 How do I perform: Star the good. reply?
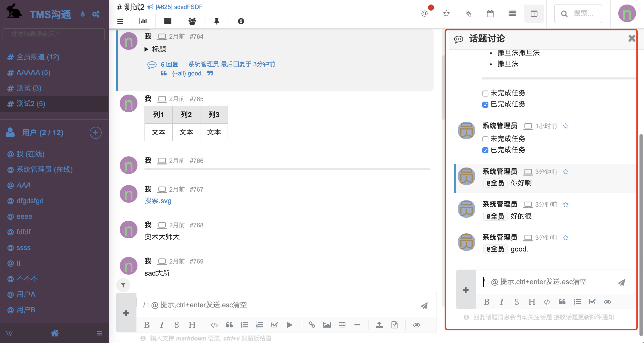pyautogui.click(x=566, y=238)
